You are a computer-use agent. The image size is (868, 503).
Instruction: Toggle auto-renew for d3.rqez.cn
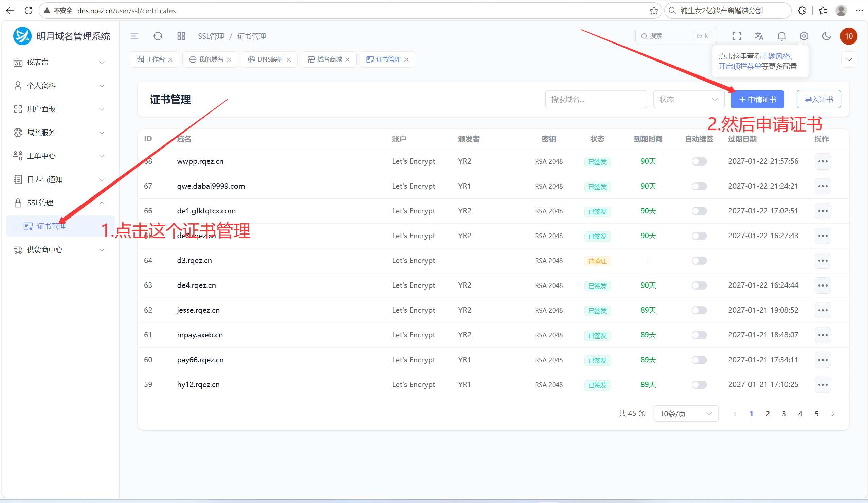click(x=699, y=261)
